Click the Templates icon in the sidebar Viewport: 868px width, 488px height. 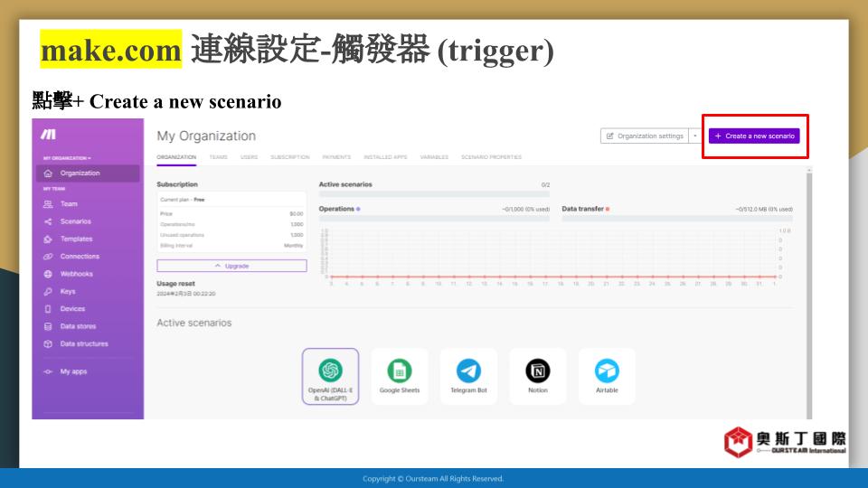[48, 239]
